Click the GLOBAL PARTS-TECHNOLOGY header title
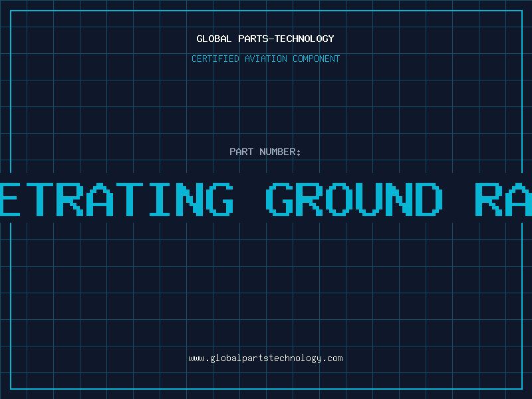 click(265, 39)
